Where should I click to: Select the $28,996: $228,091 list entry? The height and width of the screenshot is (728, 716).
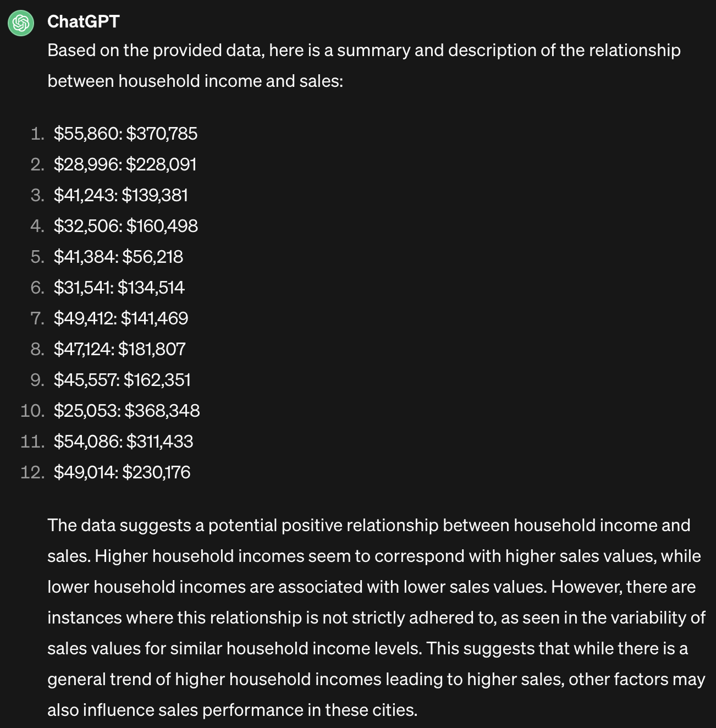125,164
